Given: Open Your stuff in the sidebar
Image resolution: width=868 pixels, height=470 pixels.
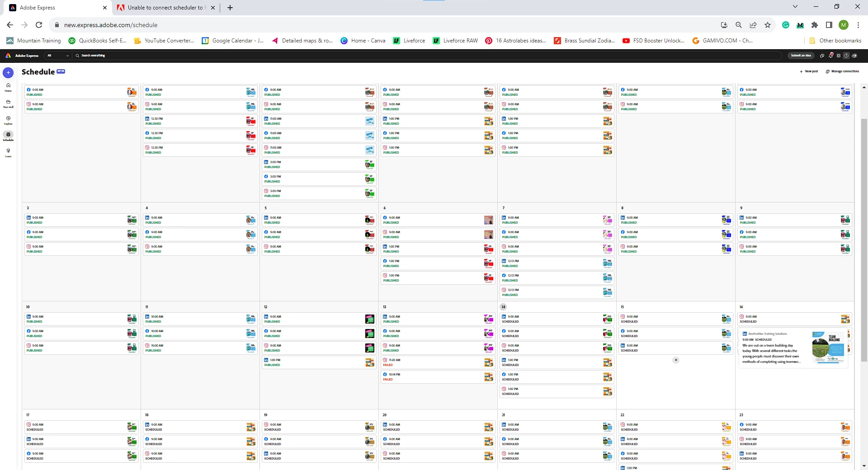Looking at the screenshot, I should [8, 104].
